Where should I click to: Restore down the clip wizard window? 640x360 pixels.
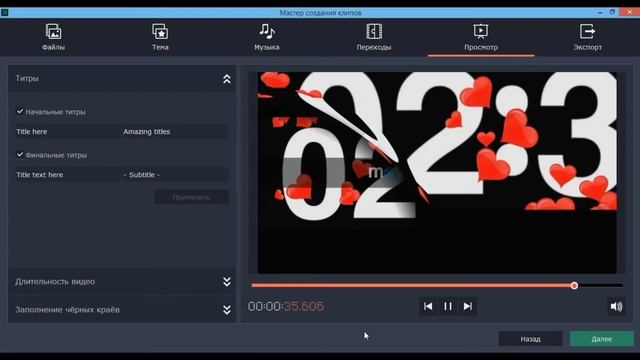[612, 12]
